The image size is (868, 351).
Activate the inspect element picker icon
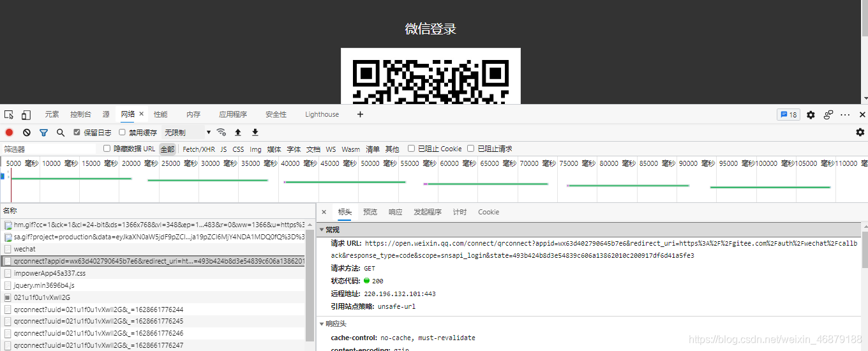(x=9, y=115)
